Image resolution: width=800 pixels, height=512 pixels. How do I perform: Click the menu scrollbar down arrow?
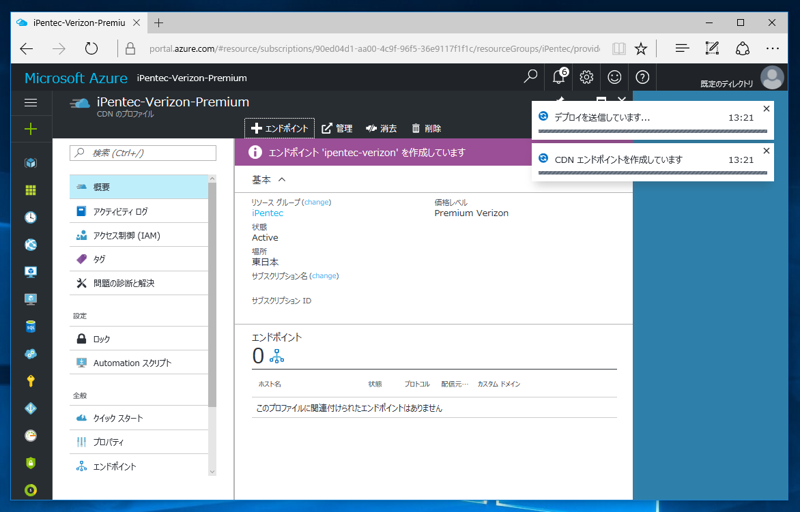(x=212, y=472)
